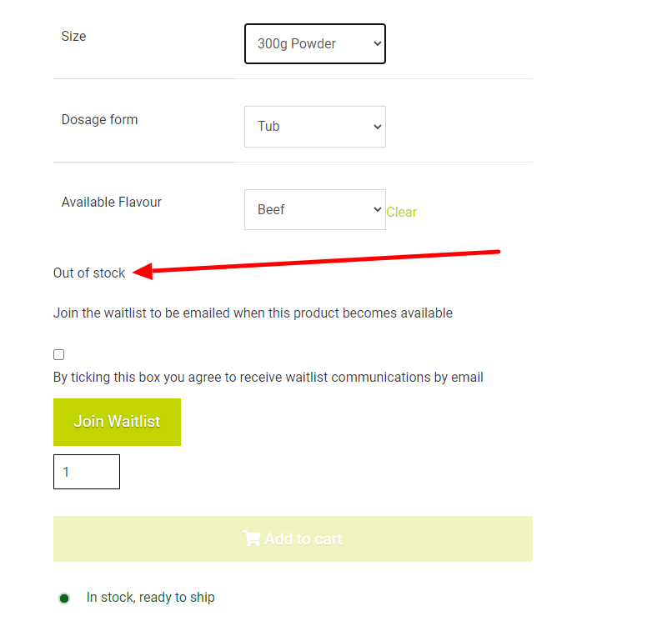672x641 pixels.
Task: Click the Available Flavour field label
Action: tap(112, 202)
